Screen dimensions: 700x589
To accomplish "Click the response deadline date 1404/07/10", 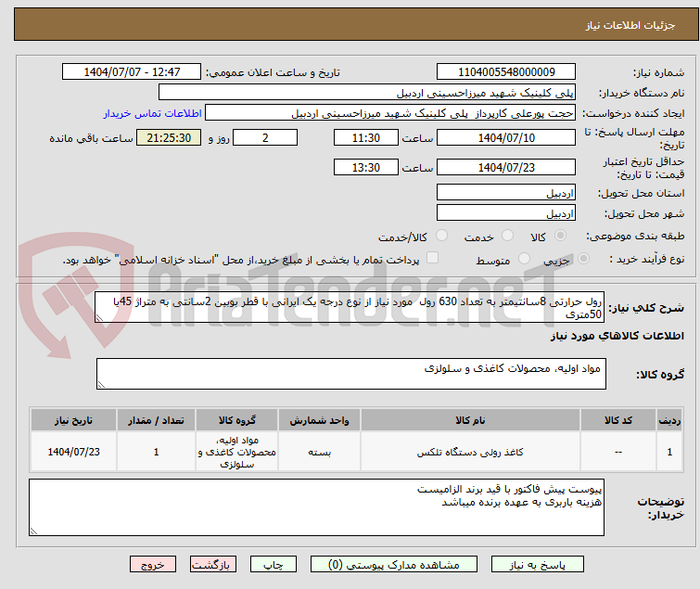I will click(x=506, y=137).
